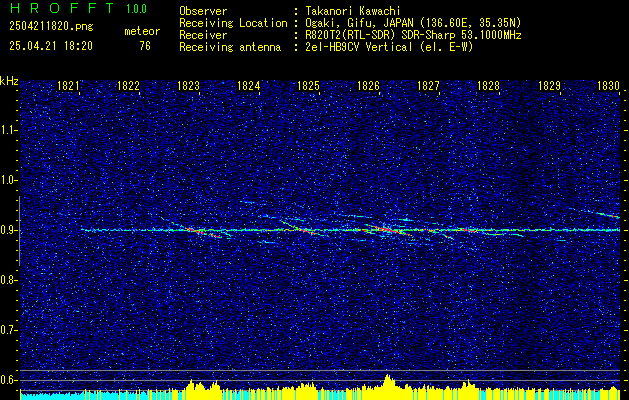Click the date stamp 25.04.21 18:20
This screenshot has height=400, width=629.
51,46
